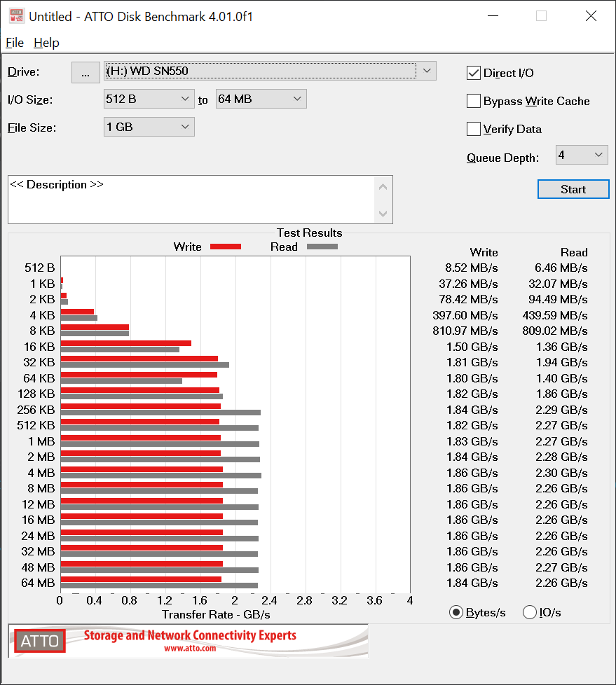Open the Queue Depth dropdown

582,155
